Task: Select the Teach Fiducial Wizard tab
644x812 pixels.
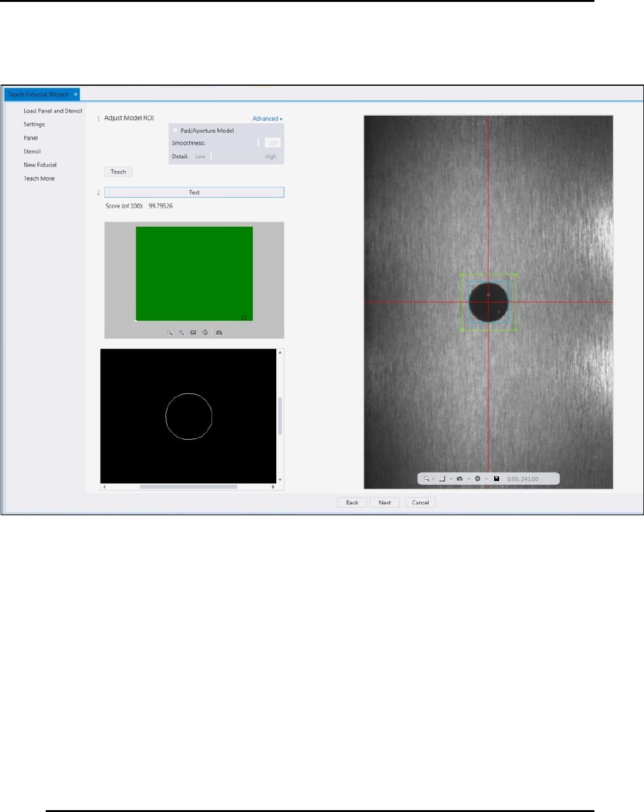Action: click(38, 95)
